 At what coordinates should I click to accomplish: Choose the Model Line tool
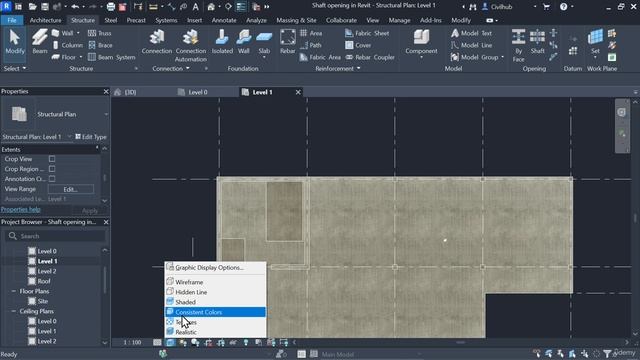tap(471, 45)
